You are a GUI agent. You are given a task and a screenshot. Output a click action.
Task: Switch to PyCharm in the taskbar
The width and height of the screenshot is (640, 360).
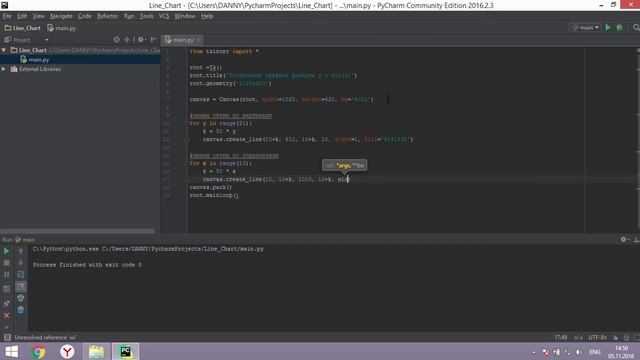tap(125, 351)
